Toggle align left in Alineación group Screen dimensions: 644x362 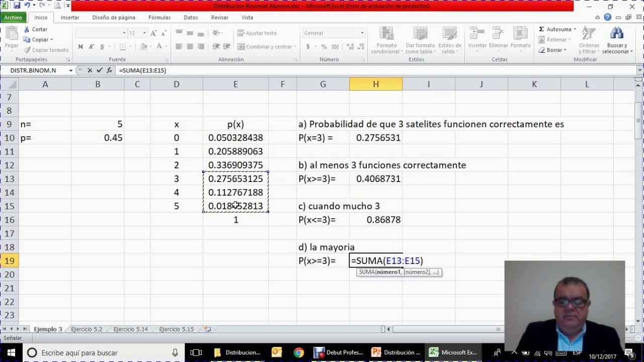click(179, 47)
